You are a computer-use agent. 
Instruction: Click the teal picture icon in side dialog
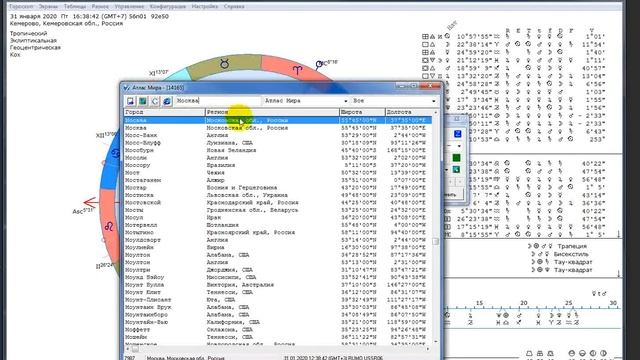(456, 169)
